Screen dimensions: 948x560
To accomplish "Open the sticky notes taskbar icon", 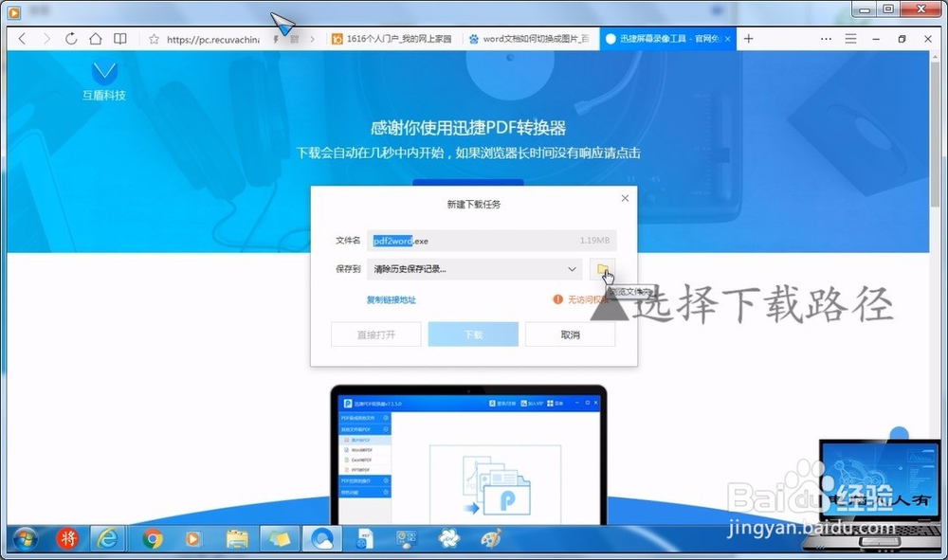I will point(280,538).
